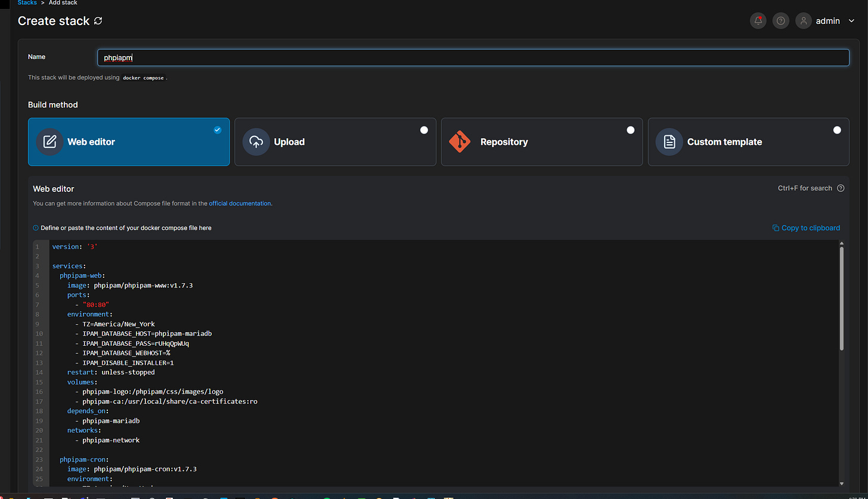Viewport: 868px width, 499px height.
Task: Click the image phpipam-cron:v1.7.3 line
Action: 132,469
